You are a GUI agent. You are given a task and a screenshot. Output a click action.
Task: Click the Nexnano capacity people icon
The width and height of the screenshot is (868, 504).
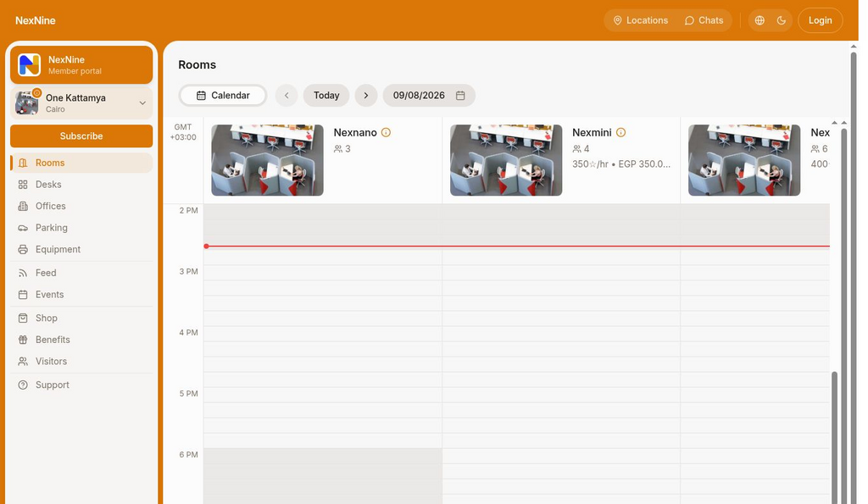pyautogui.click(x=337, y=149)
